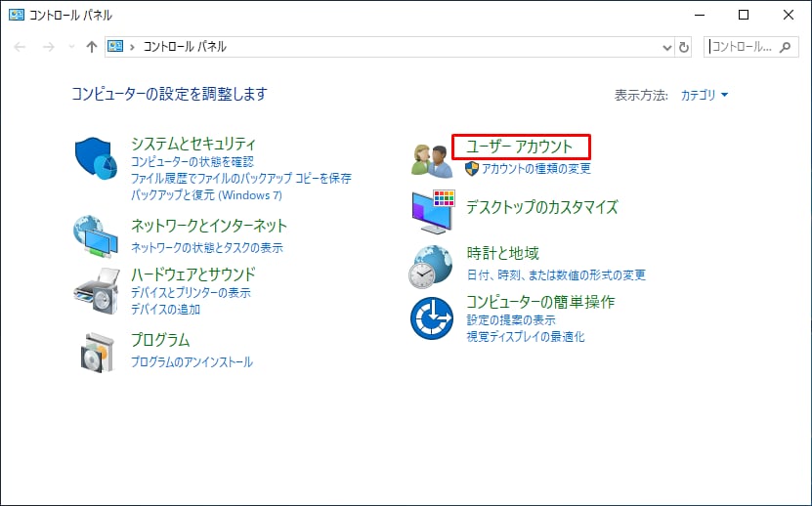Open ネットワークの状態とタスクの表示 link
The height and width of the screenshot is (506, 812).
point(206,247)
